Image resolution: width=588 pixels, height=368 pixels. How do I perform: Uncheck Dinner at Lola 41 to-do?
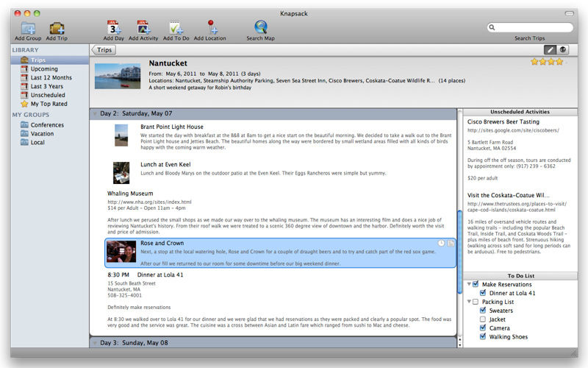click(483, 293)
